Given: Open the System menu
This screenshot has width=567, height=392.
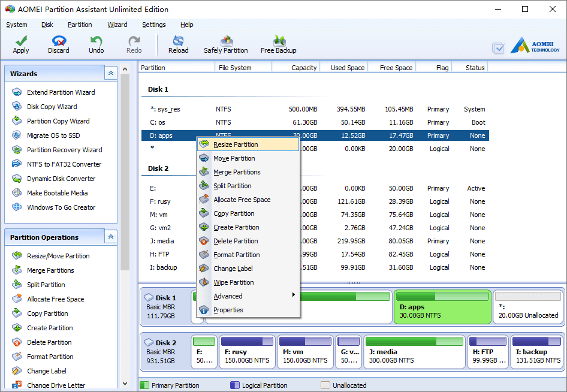Looking at the screenshot, I should pyautogui.click(x=17, y=25).
